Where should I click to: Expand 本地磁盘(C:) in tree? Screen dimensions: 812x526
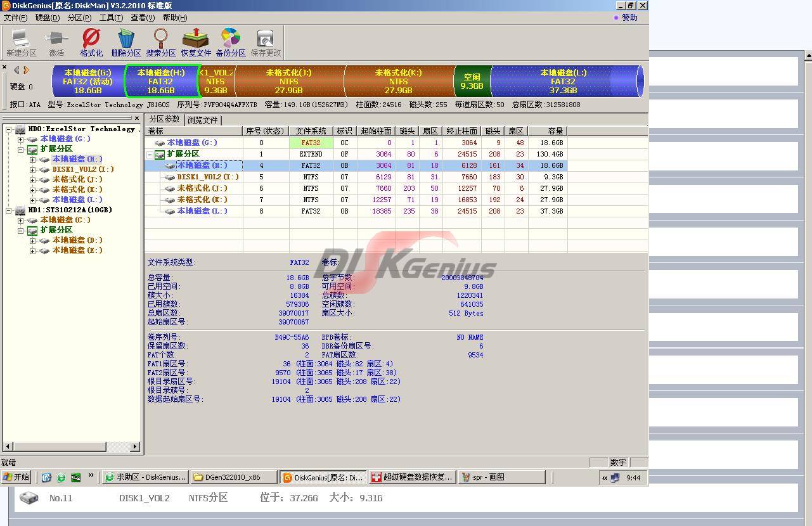click(x=20, y=221)
